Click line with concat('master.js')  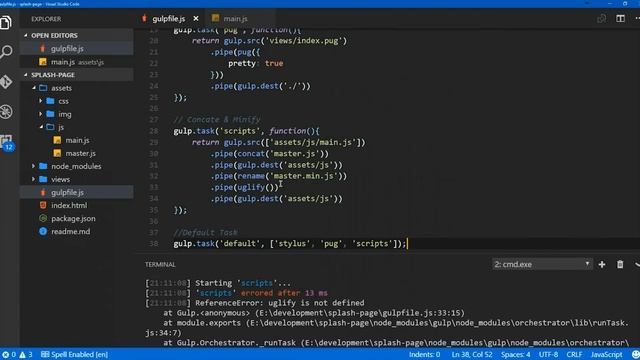click(x=269, y=154)
